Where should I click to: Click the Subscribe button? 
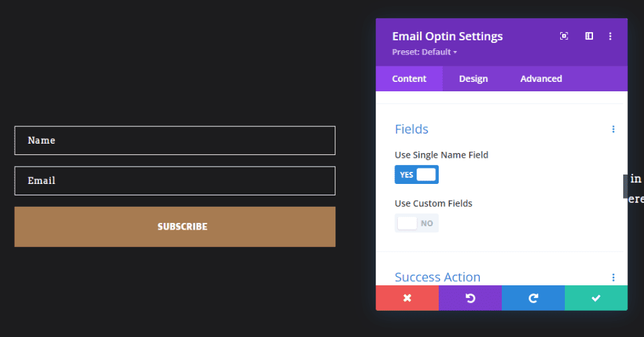point(174,227)
